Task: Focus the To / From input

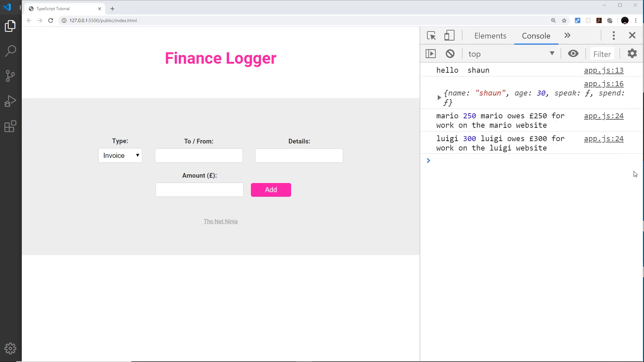Action: (199, 156)
